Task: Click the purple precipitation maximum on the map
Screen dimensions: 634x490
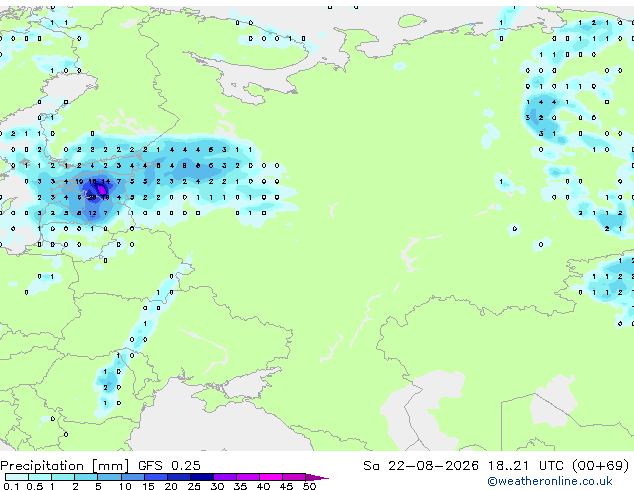Action: coord(102,189)
